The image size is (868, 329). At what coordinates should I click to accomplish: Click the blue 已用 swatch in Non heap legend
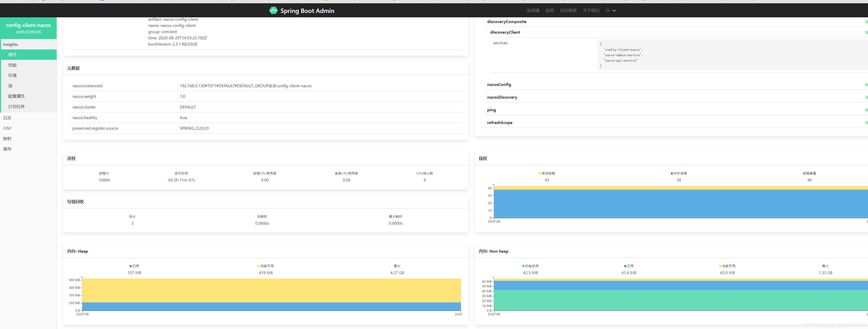click(x=625, y=266)
